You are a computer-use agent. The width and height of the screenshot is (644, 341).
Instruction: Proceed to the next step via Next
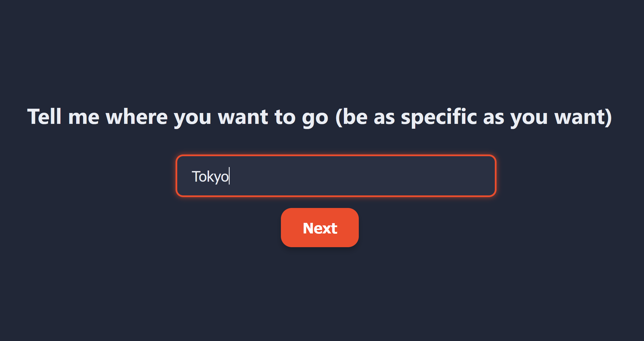click(x=320, y=227)
